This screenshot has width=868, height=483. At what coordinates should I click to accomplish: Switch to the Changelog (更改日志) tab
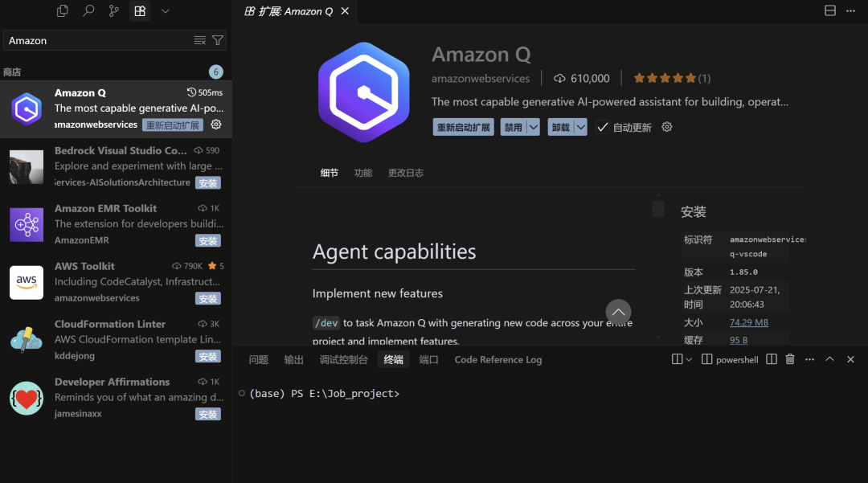point(406,173)
